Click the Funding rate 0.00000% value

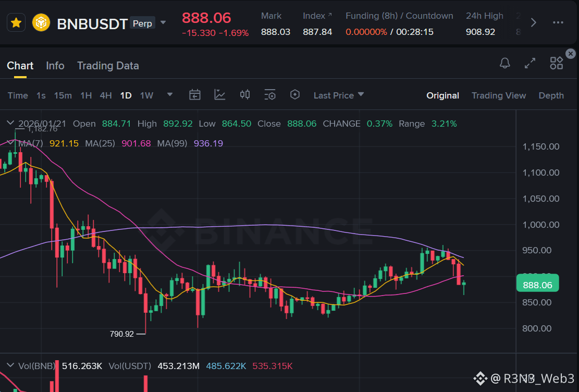[366, 32]
